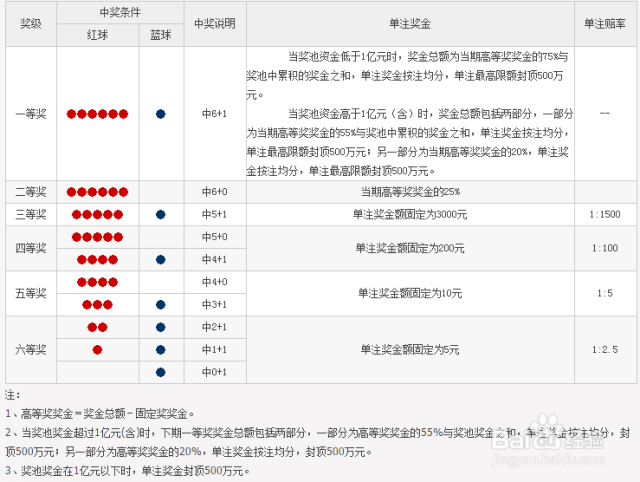640x482 pixels.
Task: Click the 1:2.5 odds value
Action: [605, 349]
